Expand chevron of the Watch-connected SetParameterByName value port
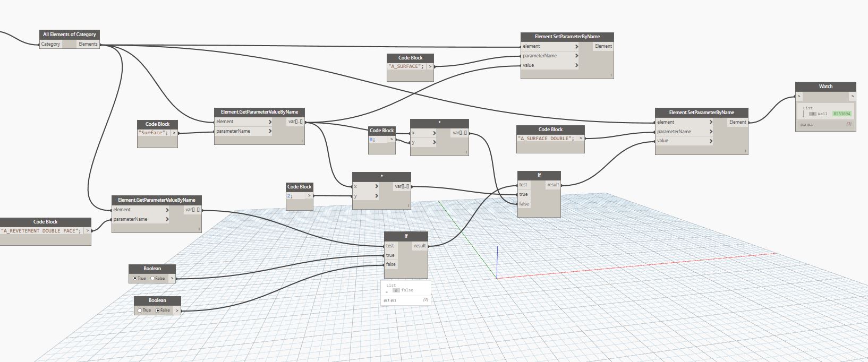The image size is (868, 362). click(711, 141)
